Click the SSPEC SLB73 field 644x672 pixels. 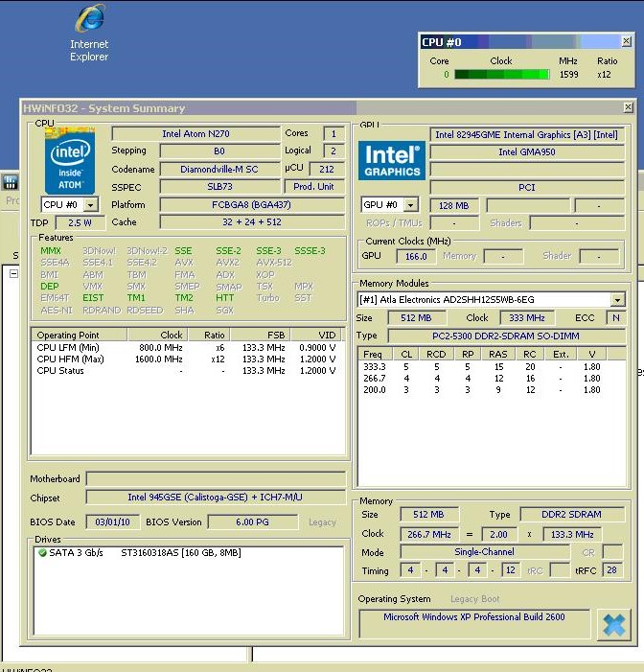tap(219, 186)
